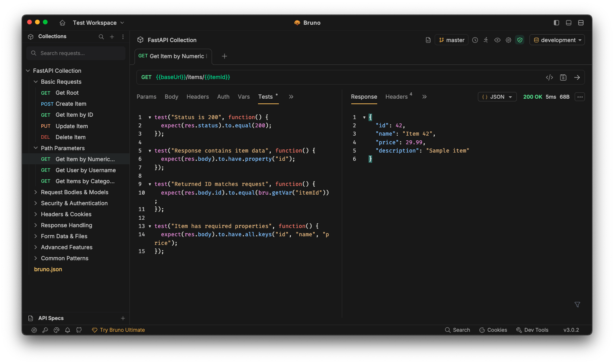Toggle the eye icon in collection toolbar

[x=497, y=40]
